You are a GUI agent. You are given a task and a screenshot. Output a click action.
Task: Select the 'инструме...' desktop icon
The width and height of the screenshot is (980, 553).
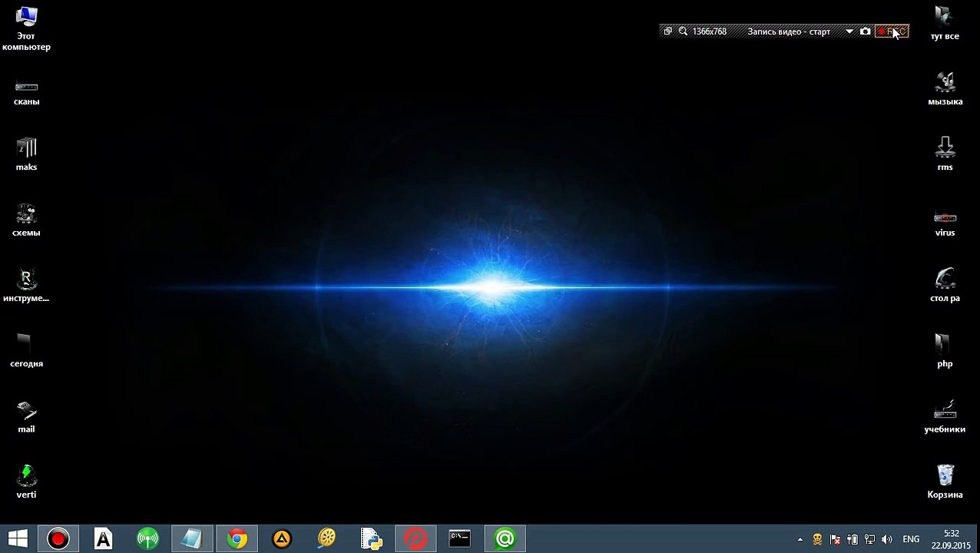pyautogui.click(x=26, y=286)
